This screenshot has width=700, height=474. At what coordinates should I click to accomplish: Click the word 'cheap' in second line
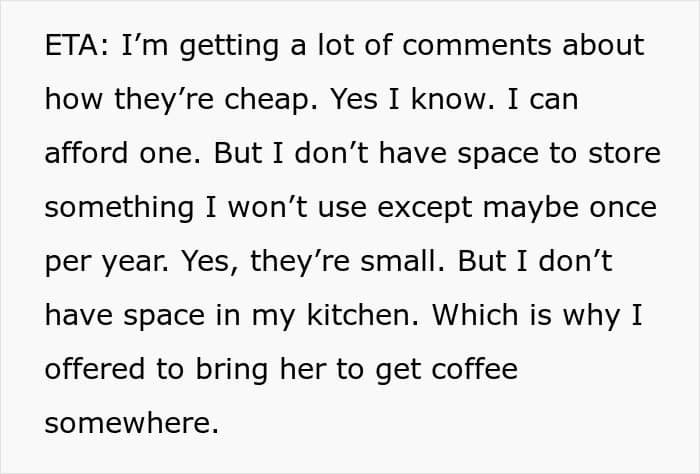(271, 100)
